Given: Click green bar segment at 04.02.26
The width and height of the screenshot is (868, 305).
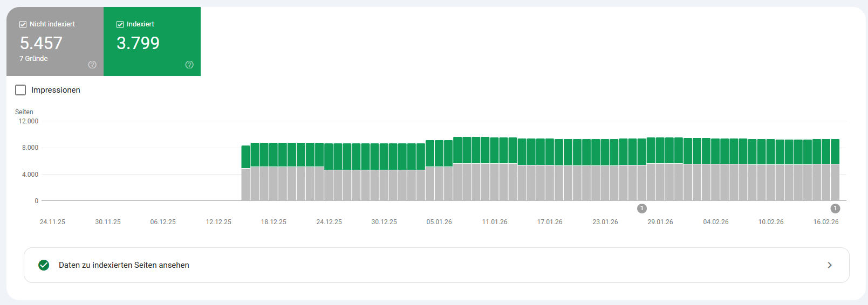Looking at the screenshot, I should click(x=715, y=151).
